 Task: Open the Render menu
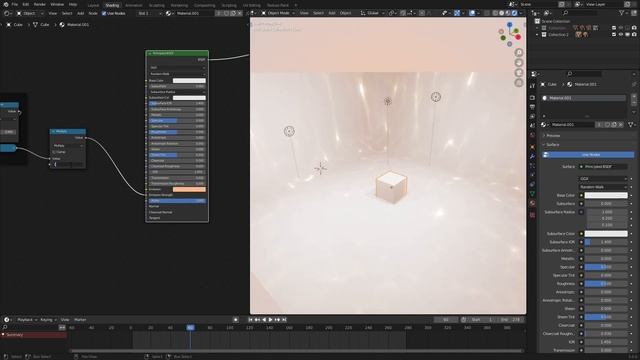coord(40,4)
